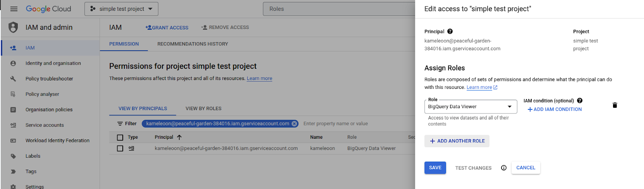Remove the kameleoon filter chip
This screenshot has width=644, height=189.
click(x=295, y=124)
